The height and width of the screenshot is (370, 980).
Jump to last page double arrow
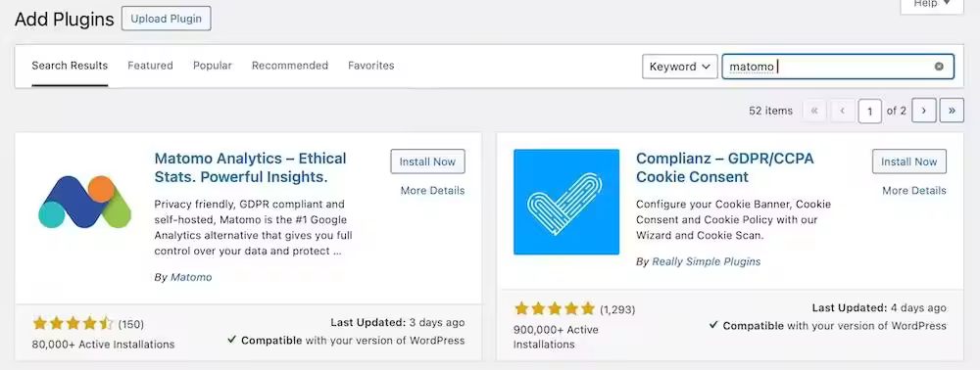pyautogui.click(x=952, y=111)
